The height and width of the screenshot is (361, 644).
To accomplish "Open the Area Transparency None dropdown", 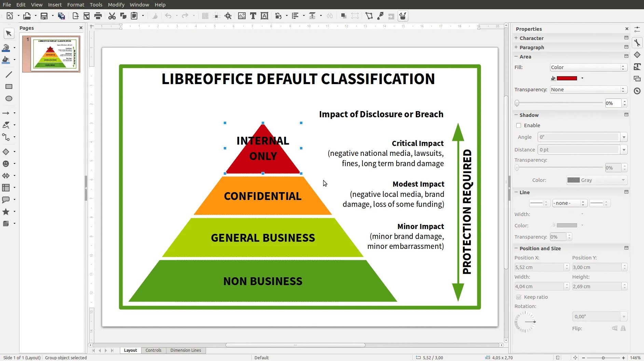I will click(588, 90).
